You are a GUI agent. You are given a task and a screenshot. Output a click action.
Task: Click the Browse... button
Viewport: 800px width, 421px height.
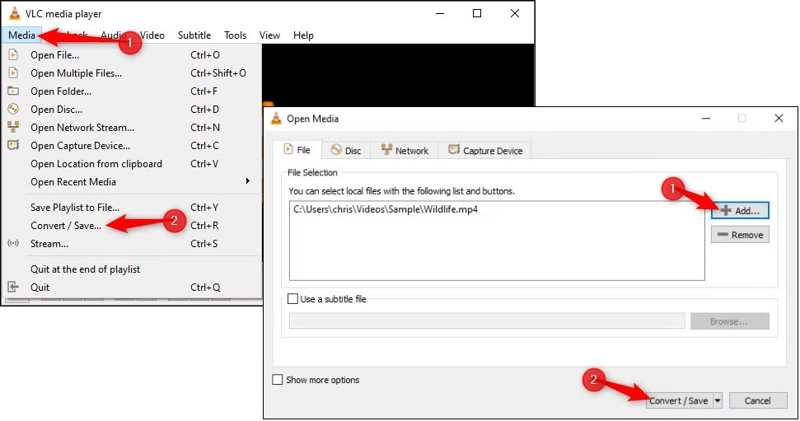730,321
